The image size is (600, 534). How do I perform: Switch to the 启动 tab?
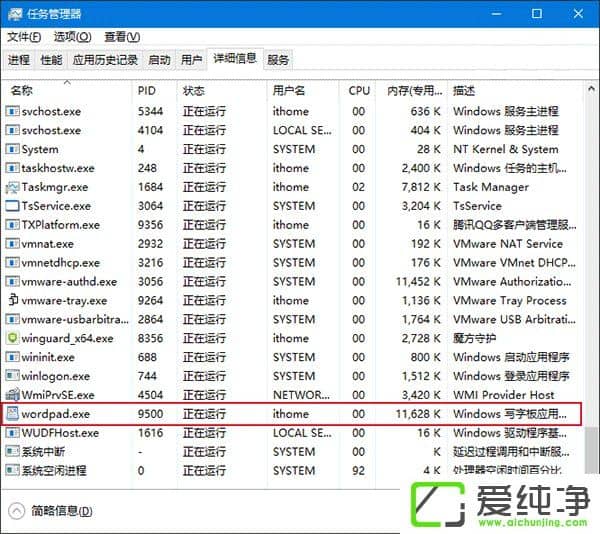click(x=159, y=60)
